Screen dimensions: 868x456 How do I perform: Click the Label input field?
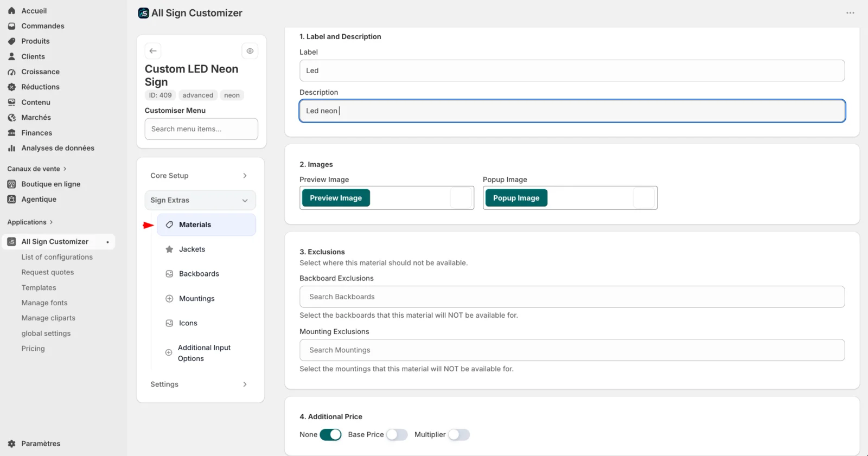(x=572, y=70)
